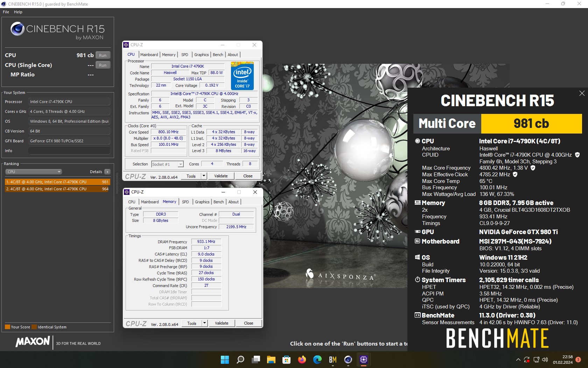Open the File menu in Cinebench
This screenshot has width=588, height=368.
[x=6, y=12]
